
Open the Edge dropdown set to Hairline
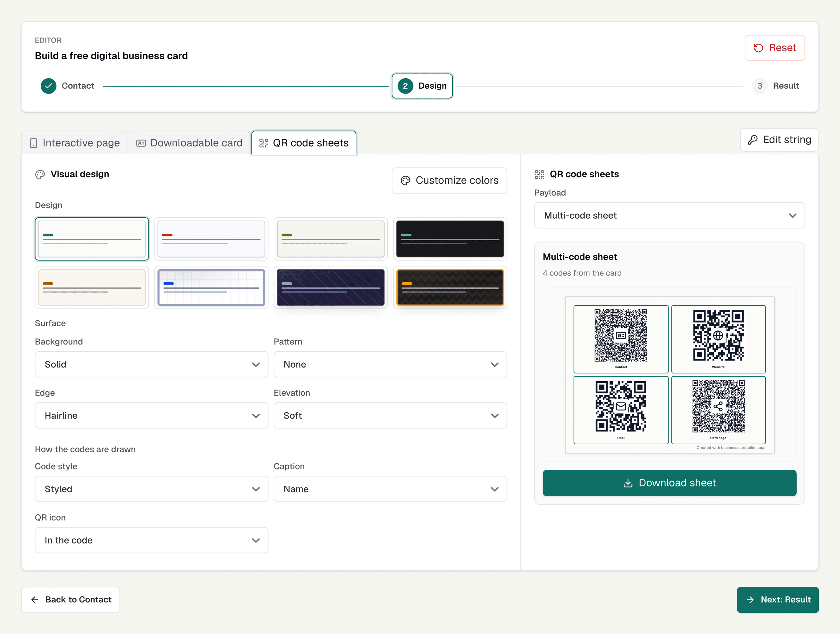tap(151, 415)
